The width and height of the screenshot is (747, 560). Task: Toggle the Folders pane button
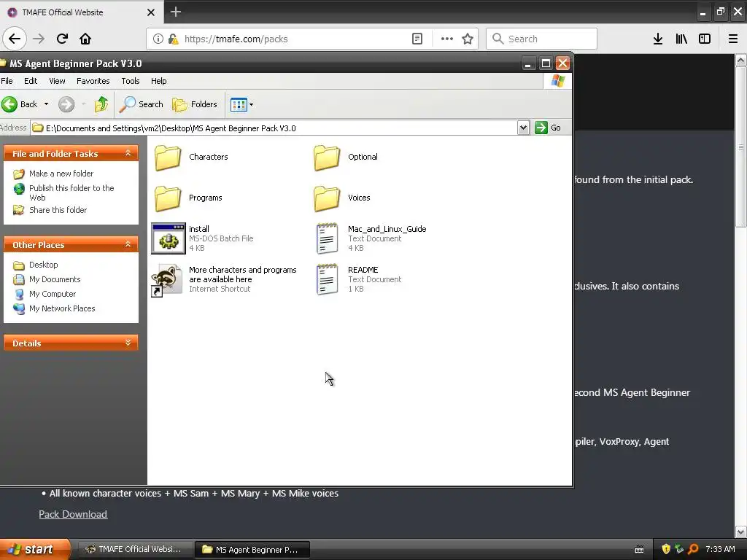(194, 104)
